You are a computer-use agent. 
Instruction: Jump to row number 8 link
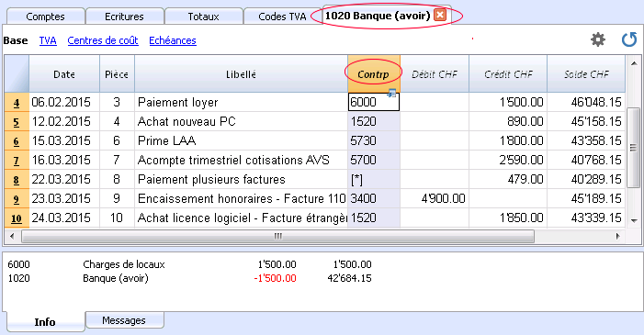17,179
